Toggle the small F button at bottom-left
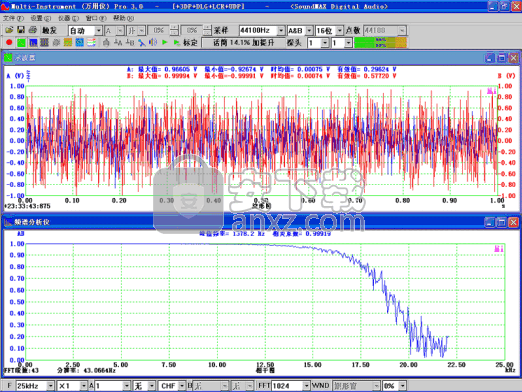The height and width of the screenshot is (392, 522). (9, 386)
